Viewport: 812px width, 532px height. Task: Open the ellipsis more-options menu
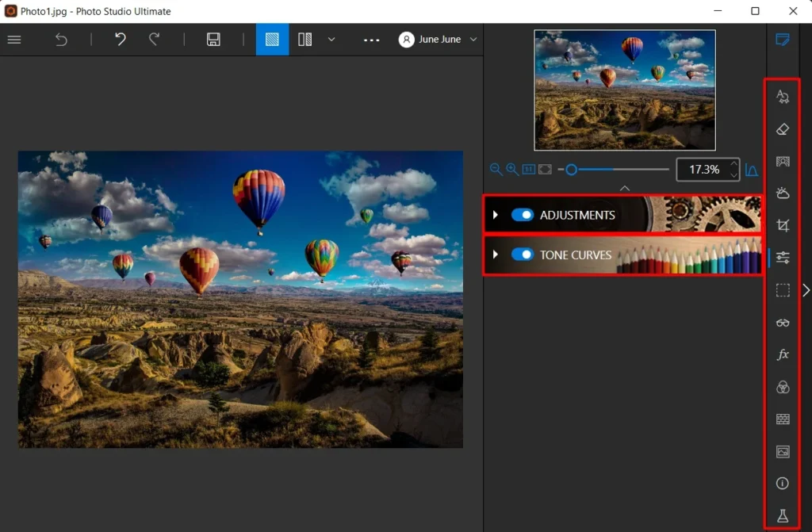(371, 39)
